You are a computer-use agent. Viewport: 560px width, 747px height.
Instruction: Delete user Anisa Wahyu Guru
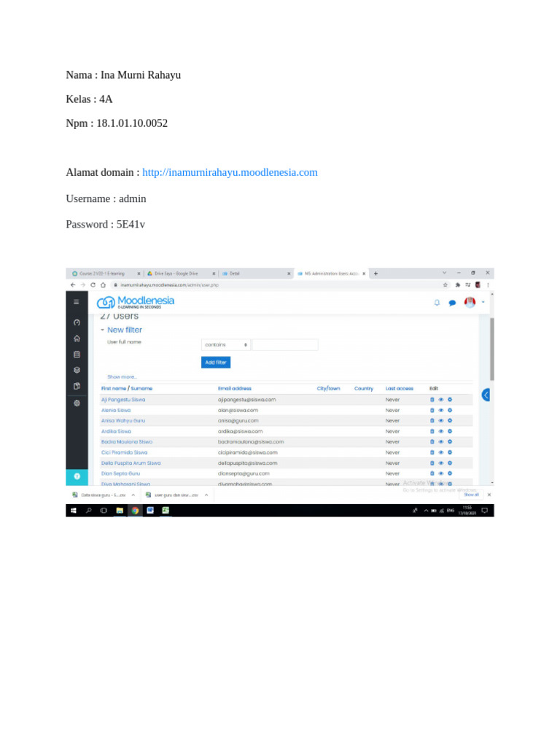432,421
